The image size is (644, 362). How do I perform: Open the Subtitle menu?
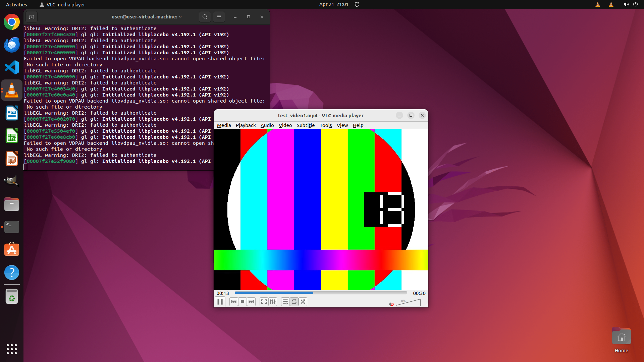(306, 125)
